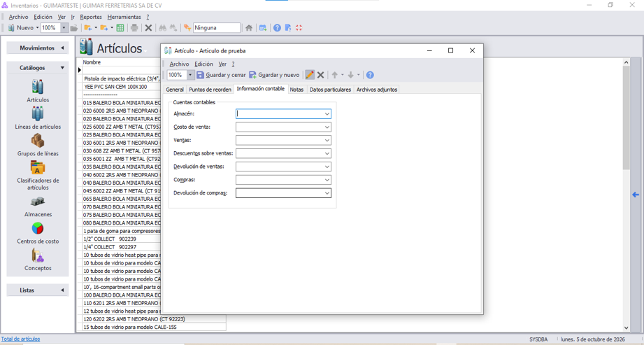The width and height of the screenshot is (644, 345).
Task: Click the open folder icon in main toolbar
Action: [x=74, y=28]
